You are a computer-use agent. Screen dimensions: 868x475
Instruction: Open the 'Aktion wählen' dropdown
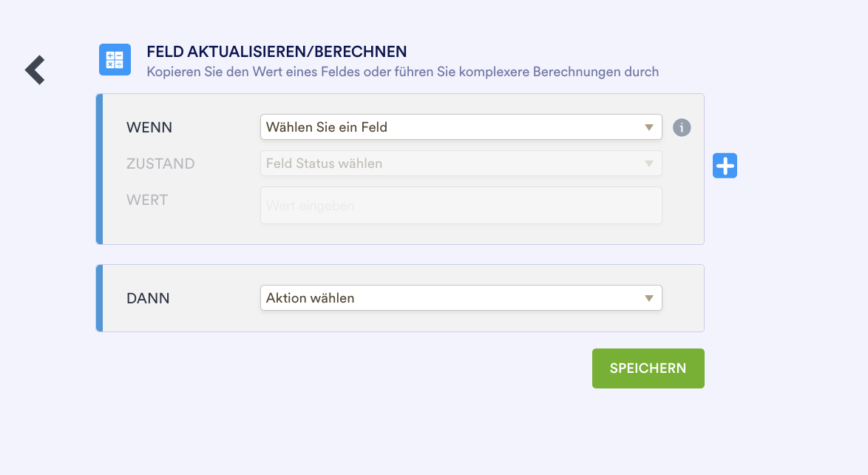451,298
